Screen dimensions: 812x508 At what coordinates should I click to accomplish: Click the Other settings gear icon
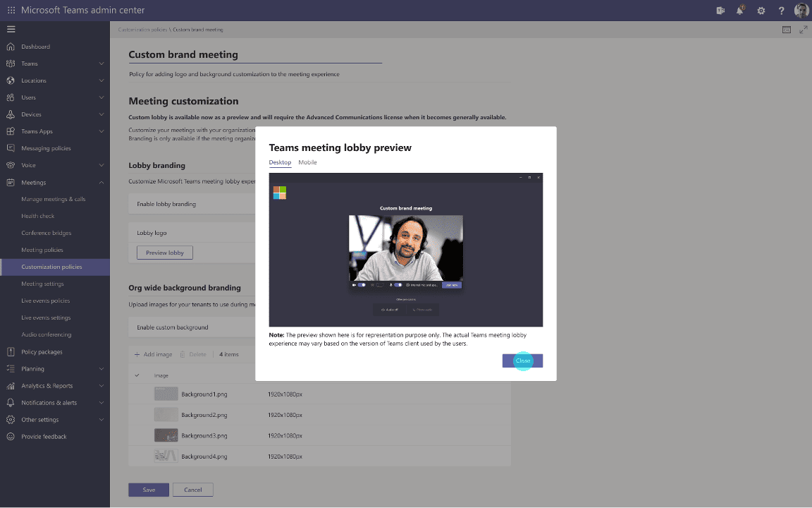coord(11,419)
